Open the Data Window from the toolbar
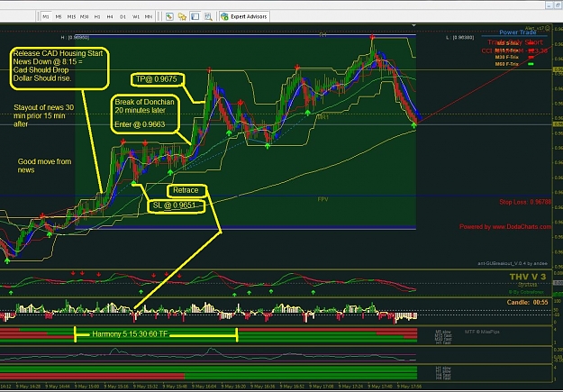Image resolution: width=563 pixels, height=392 pixels. coord(169,16)
